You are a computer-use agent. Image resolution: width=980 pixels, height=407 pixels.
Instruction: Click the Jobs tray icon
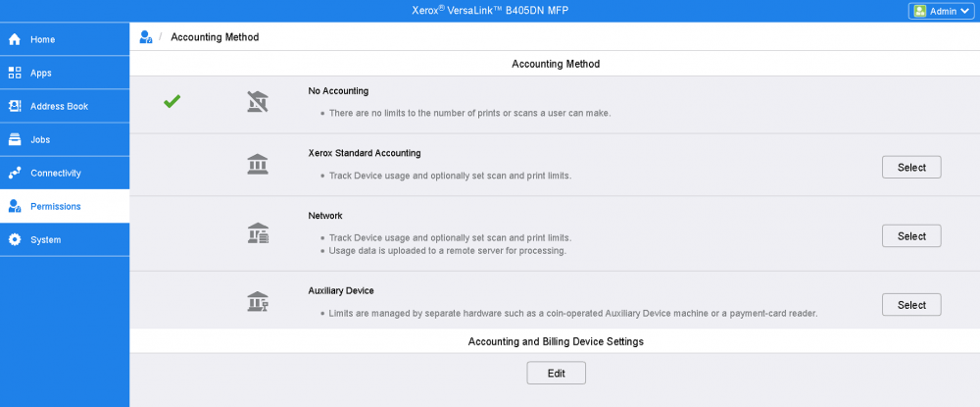[15, 139]
